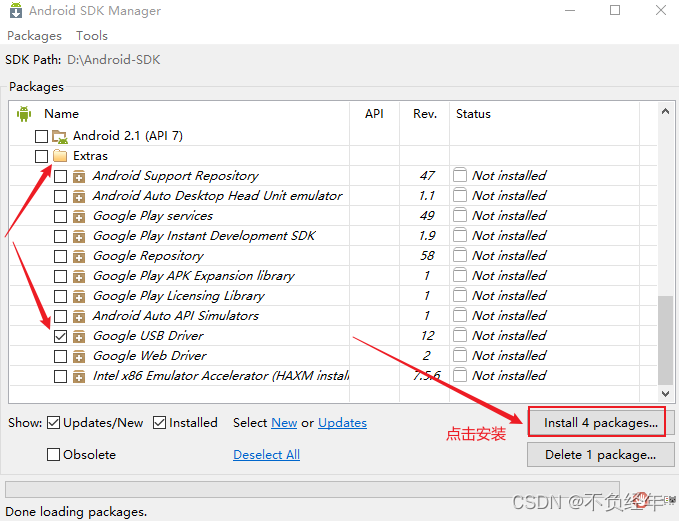Click the Name column header

[x=61, y=114]
